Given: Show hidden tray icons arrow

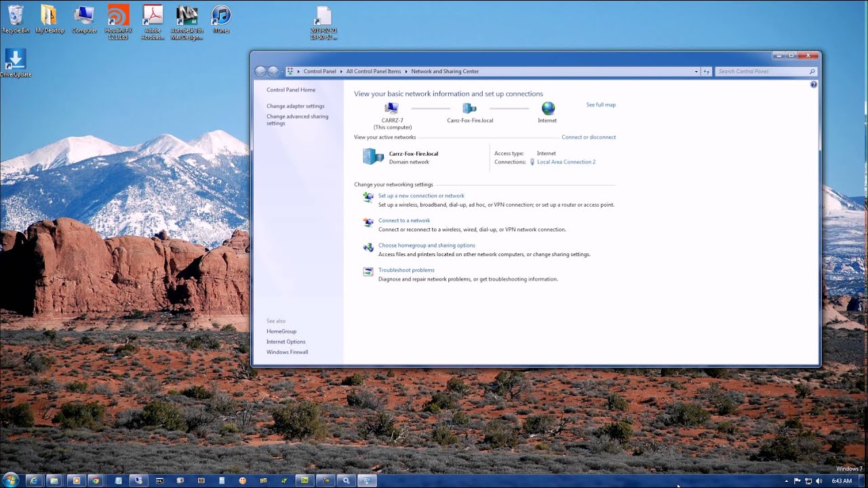Looking at the screenshot, I should click(787, 481).
